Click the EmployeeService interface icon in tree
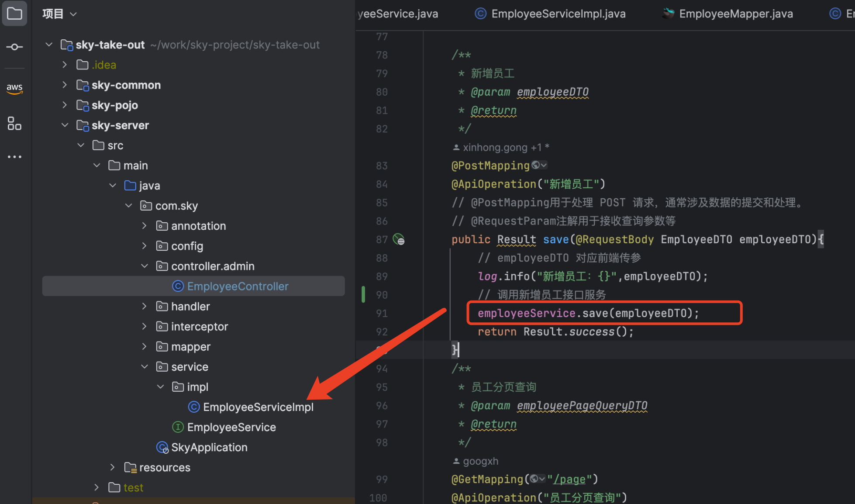This screenshot has height=504, width=855. click(178, 427)
